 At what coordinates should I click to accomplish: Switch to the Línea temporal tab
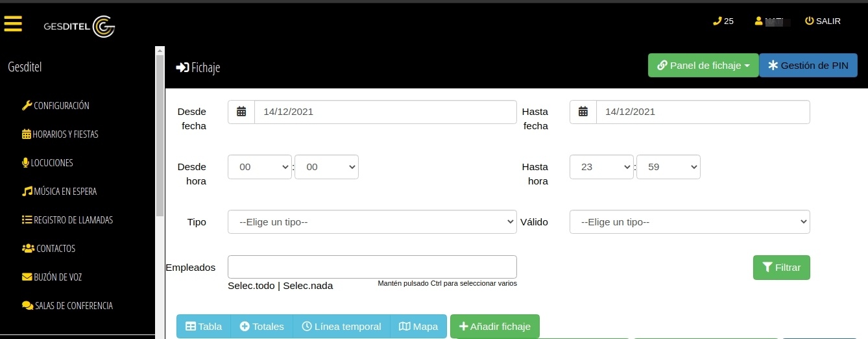[341, 327]
